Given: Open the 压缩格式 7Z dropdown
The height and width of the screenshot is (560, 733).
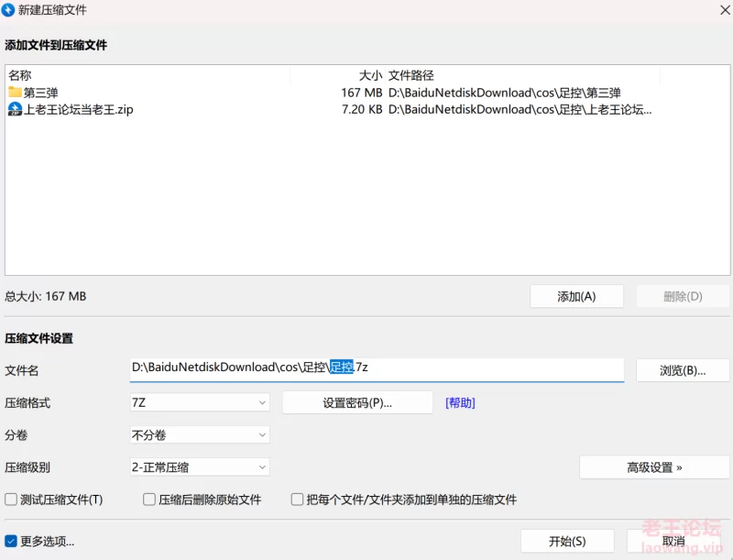Looking at the screenshot, I should pos(200,402).
